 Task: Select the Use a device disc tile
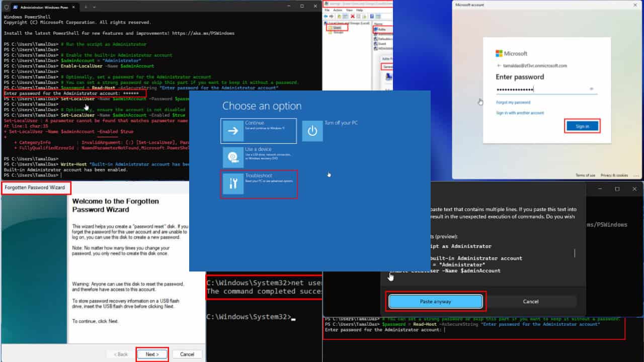pyautogui.click(x=233, y=157)
